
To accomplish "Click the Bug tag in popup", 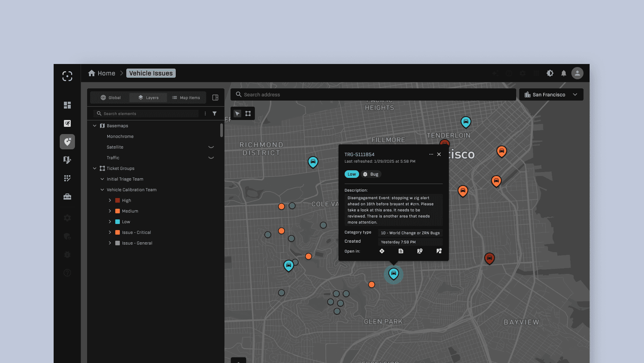I will coord(371,174).
